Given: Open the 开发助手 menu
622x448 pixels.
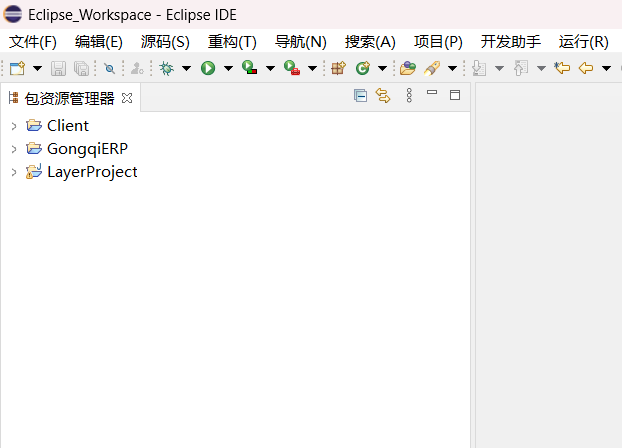Looking at the screenshot, I should 511,42.
